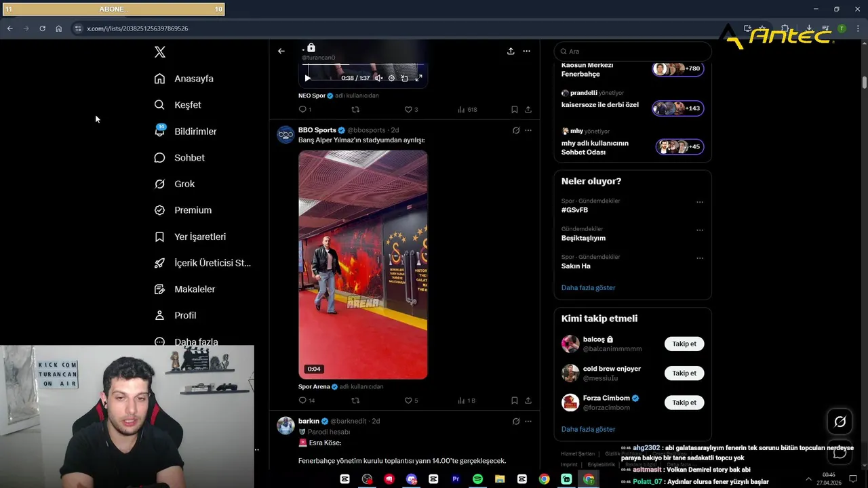Bookmark the NEO Spor video post

(x=515, y=109)
